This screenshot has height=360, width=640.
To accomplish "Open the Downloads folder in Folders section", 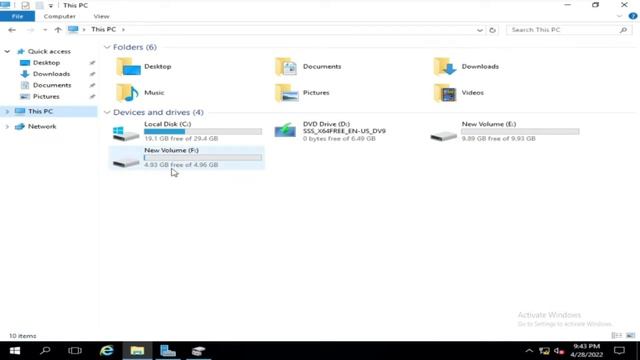I will pos(466,67).
